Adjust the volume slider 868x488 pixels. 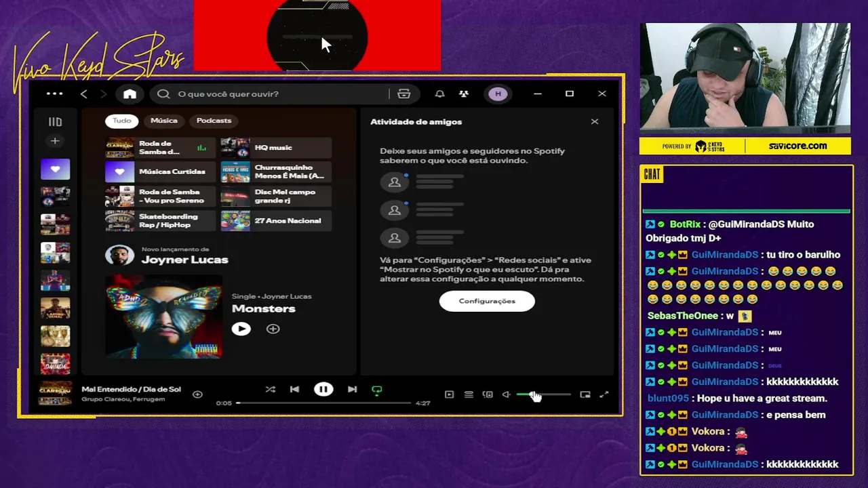[543, 394]
